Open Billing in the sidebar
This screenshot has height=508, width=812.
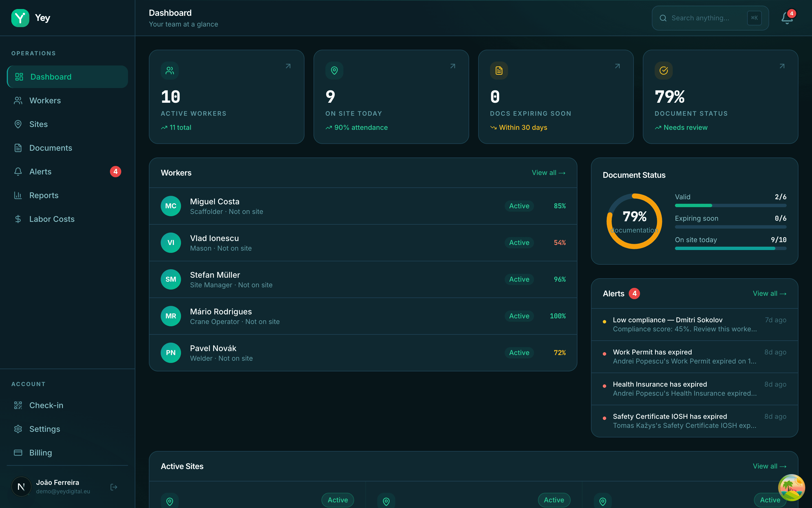click(67, 453)
